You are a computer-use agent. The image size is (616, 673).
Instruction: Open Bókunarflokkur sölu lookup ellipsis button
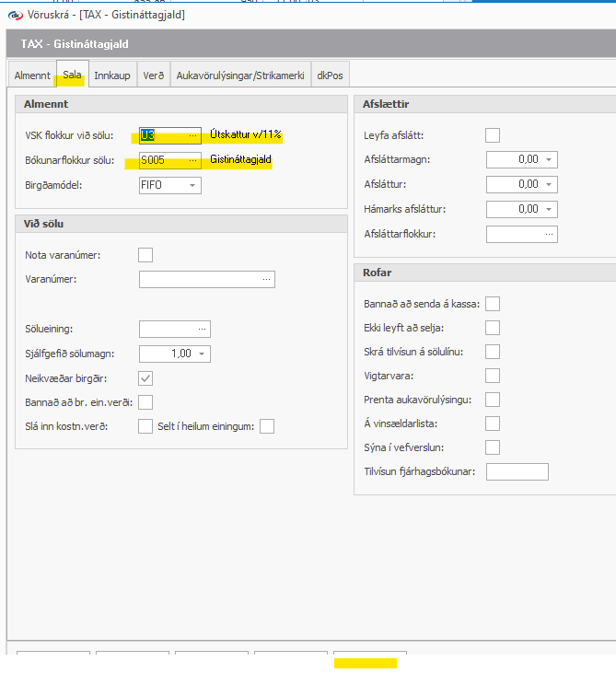[192, 160]
